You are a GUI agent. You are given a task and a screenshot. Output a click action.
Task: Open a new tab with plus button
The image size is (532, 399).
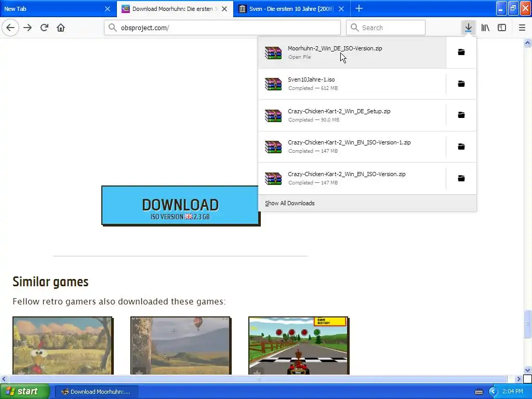[x=359, y=8]
